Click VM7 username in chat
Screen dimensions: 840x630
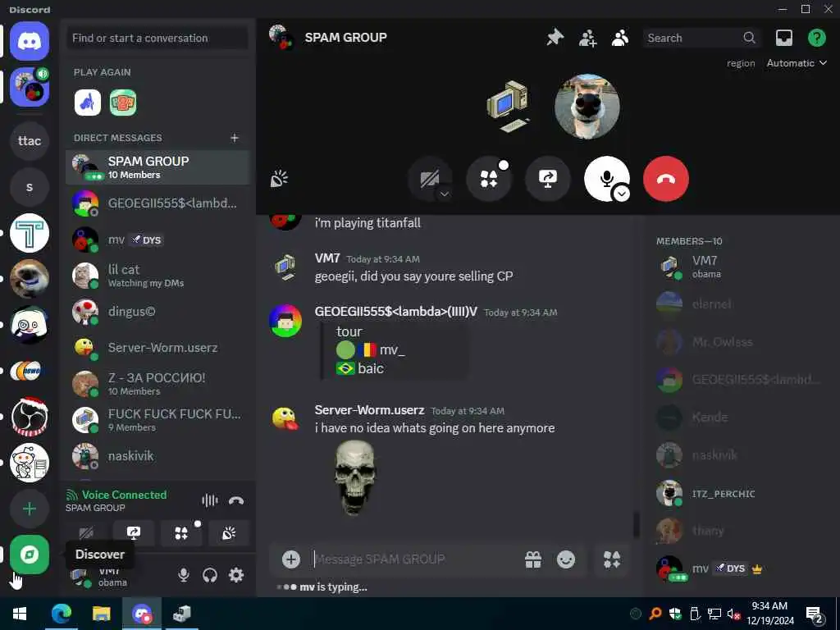click(327, 258)
